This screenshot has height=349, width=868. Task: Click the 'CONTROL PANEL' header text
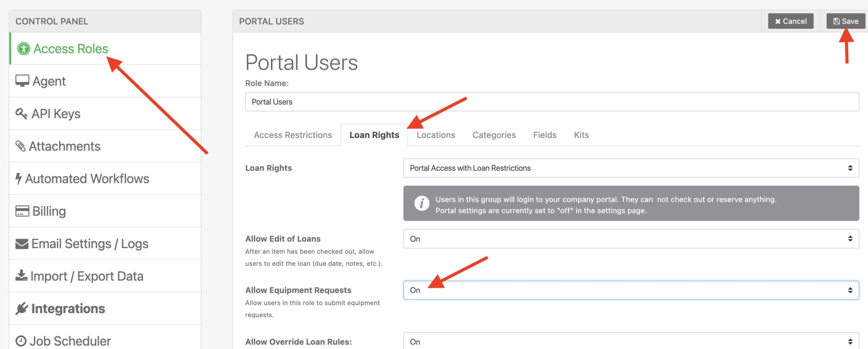[52, 21]
